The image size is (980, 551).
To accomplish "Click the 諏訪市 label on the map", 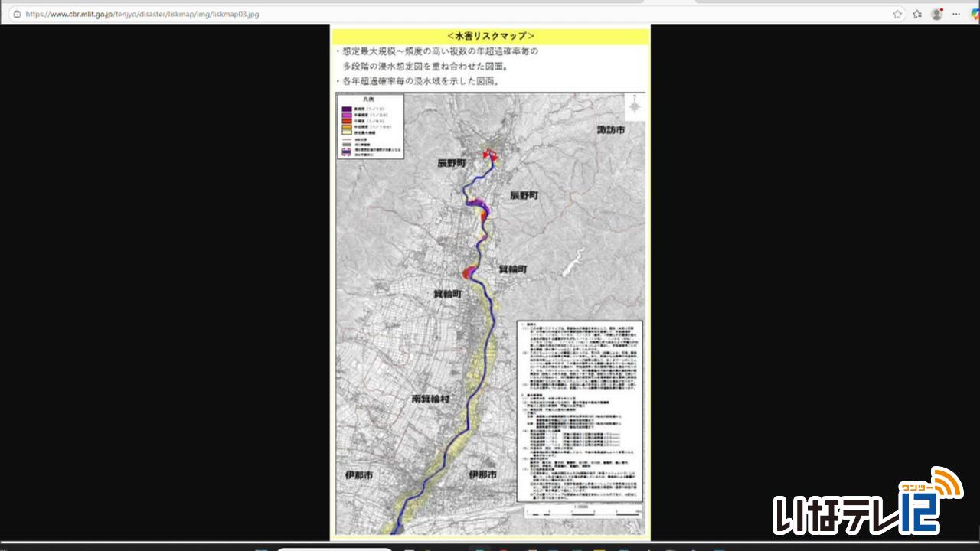I will 611,130.
